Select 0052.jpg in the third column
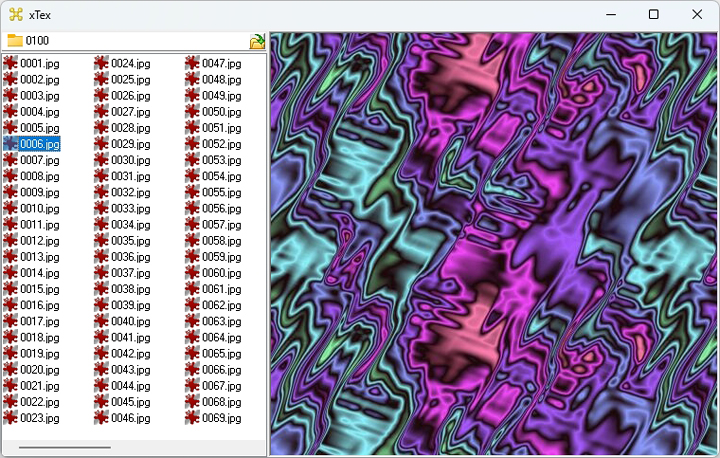 point(221,144)
